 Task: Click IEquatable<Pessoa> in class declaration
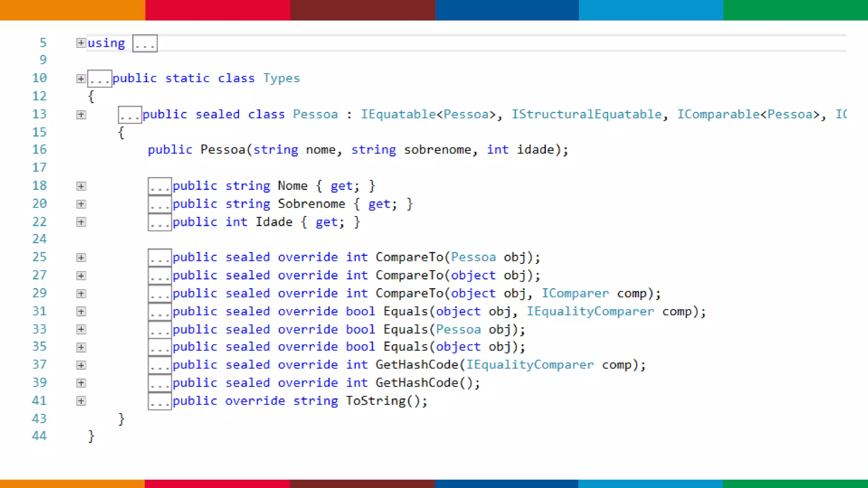[x=428, y=114]
